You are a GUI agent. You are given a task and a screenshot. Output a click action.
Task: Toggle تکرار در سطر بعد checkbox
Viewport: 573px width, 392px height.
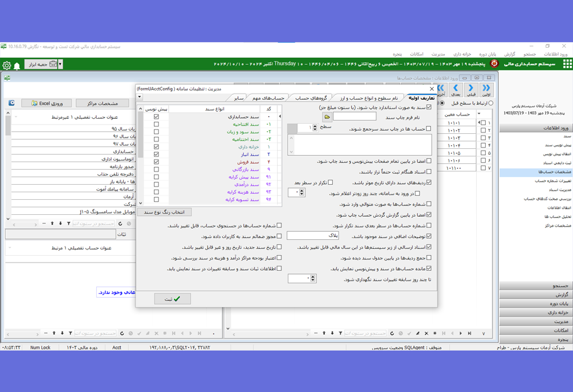[330, 182]
